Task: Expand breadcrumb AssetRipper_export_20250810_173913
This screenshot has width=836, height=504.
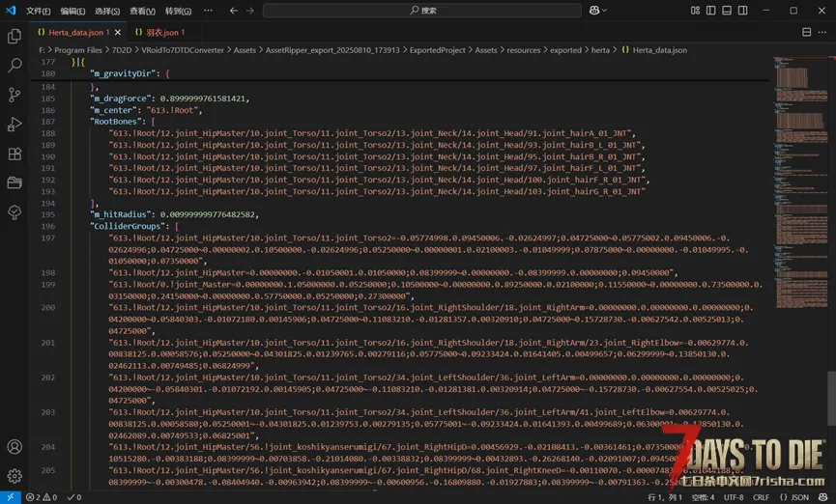Action: 332,50
